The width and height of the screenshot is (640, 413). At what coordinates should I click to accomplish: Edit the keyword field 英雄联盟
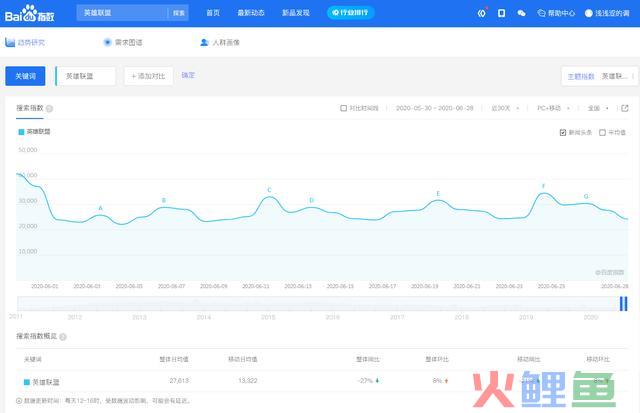click(x=85, y=76)
